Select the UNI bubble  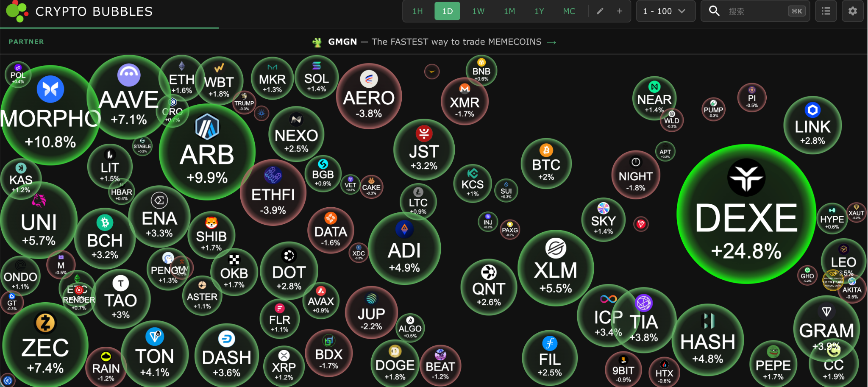pos(39,220)
